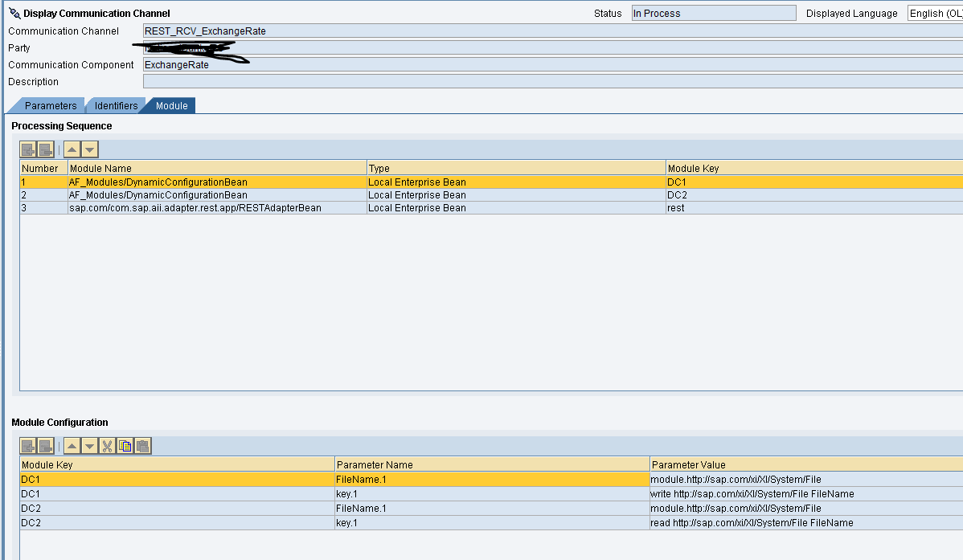Select DC2 FileName.1 parameter name cell
Viewport: 963px width, 560px height.
click(x=492, y=508)
